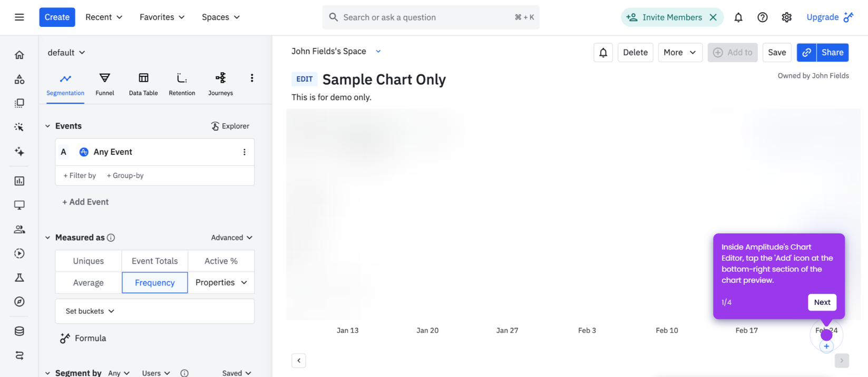
Task: Open the Funnel chart type
Action: (x=104, y=84)
